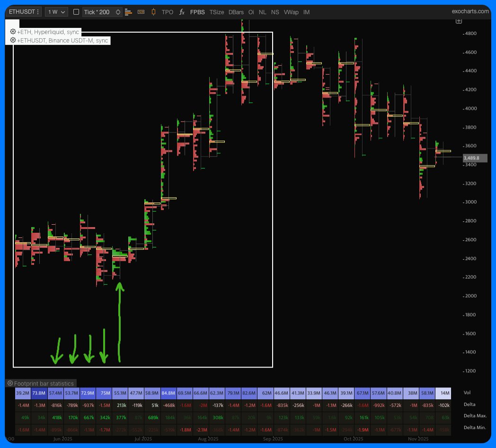Image resolution: width=496 pixels, height=448 pixels.
Task: Open the ETHUSDT symbol menu
Action: [24, 12]
